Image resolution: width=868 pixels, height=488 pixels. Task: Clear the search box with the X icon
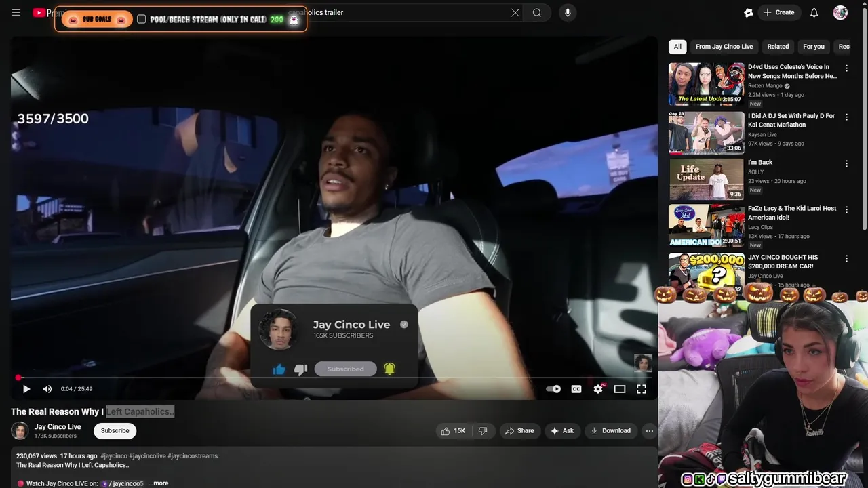point(515,12)
